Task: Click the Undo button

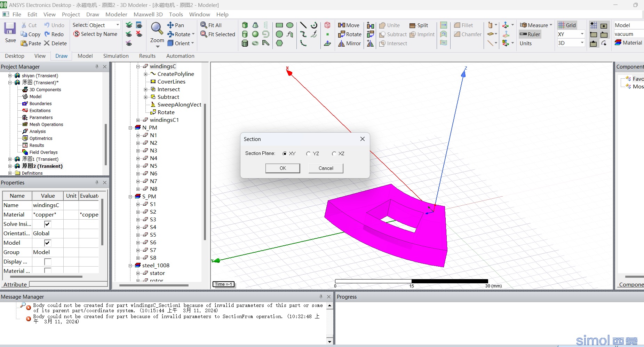Action: [54, 25]
